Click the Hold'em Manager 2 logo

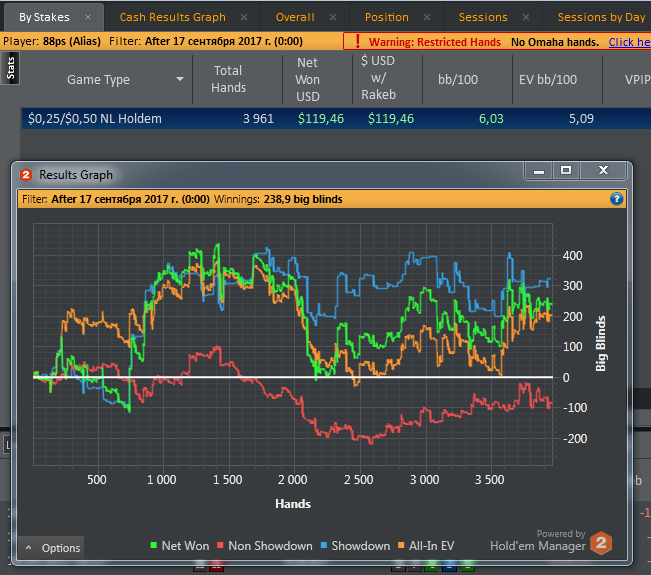click(601, 544)
